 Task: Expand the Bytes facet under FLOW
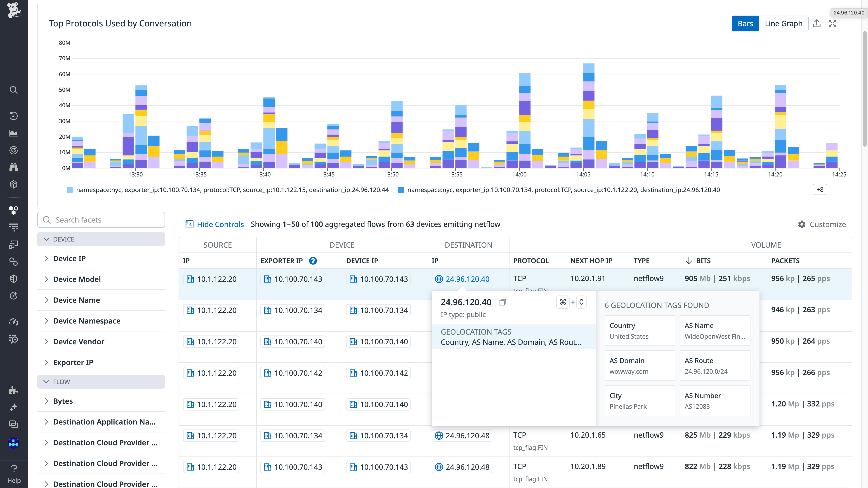click(63, 401)
